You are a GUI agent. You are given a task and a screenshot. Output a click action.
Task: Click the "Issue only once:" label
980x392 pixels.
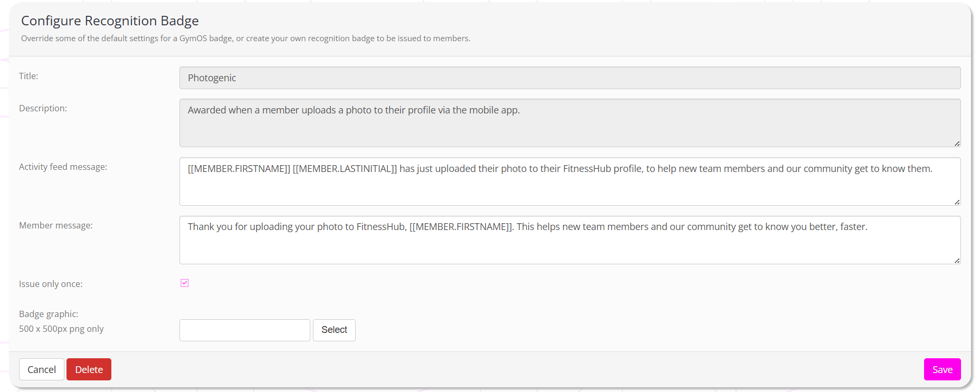pos(51,284)
